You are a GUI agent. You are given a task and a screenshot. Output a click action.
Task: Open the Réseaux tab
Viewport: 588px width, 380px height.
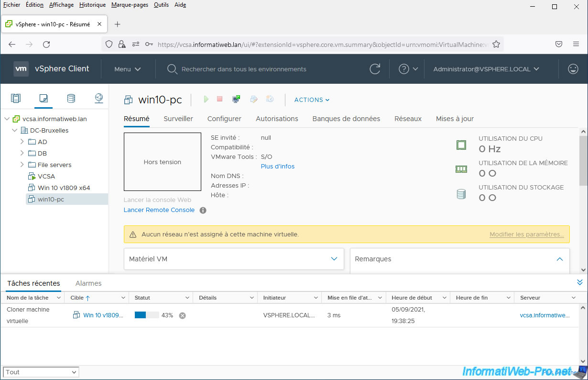(408, 119)
